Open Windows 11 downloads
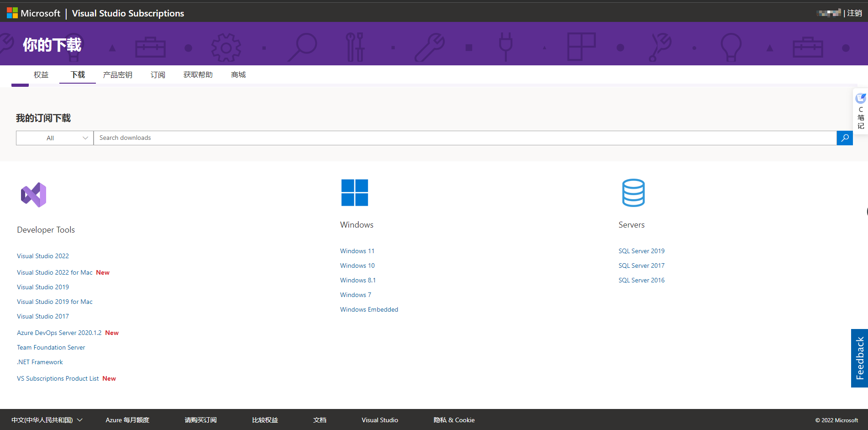The height and width of the screenshot is (430, 868). point(357,251)
